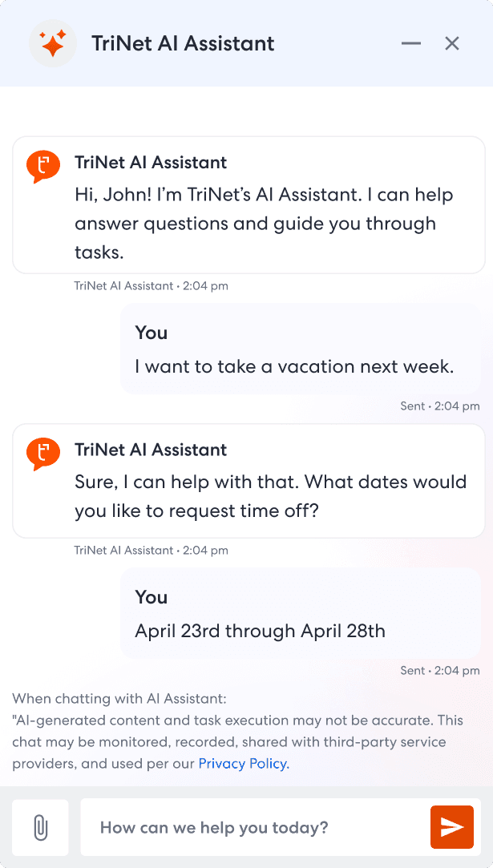
Task: Open the Privacy Policy link
Action: (244, 765)
